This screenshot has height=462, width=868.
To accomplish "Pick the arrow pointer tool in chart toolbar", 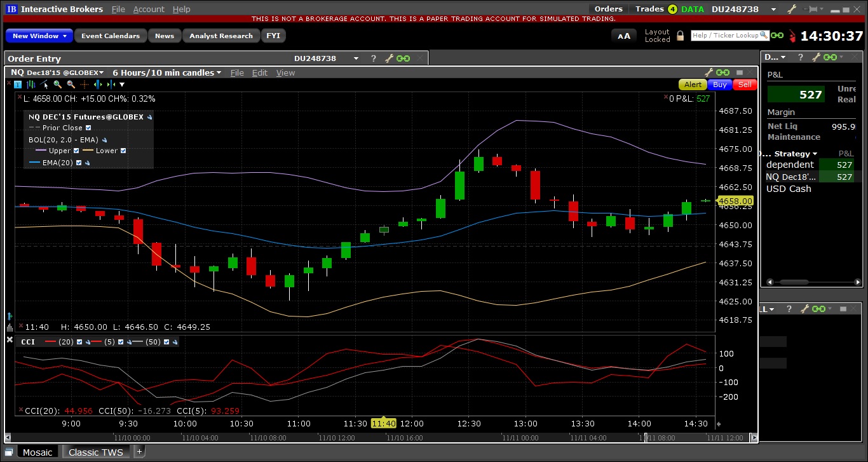I will coord(44,85).
